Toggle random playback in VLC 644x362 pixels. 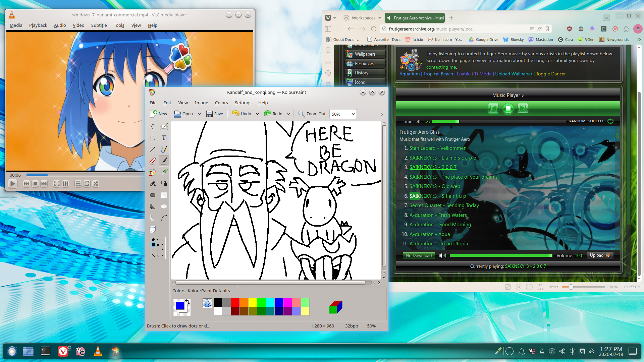[96, 184]
